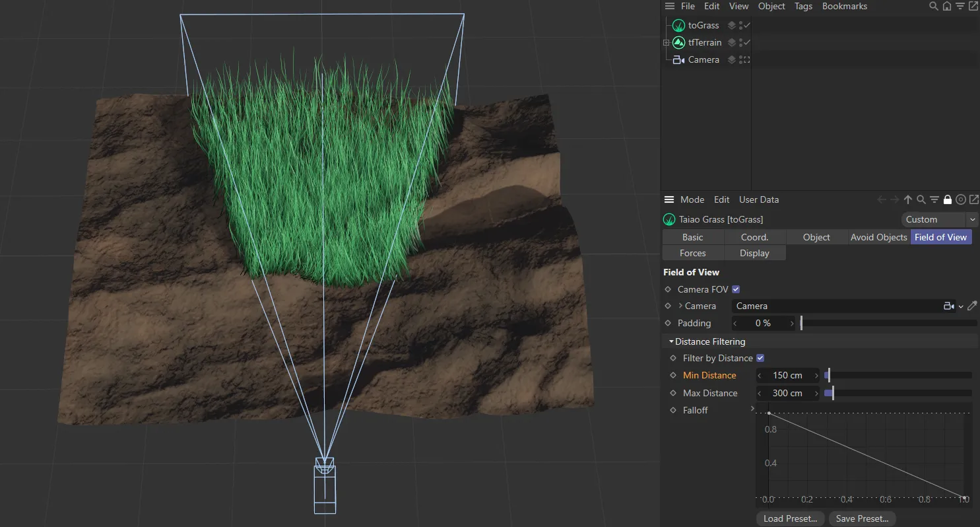Click the Save Preset button
The width and height of the screenshot is (980, 527).
[x=862, y=518]
